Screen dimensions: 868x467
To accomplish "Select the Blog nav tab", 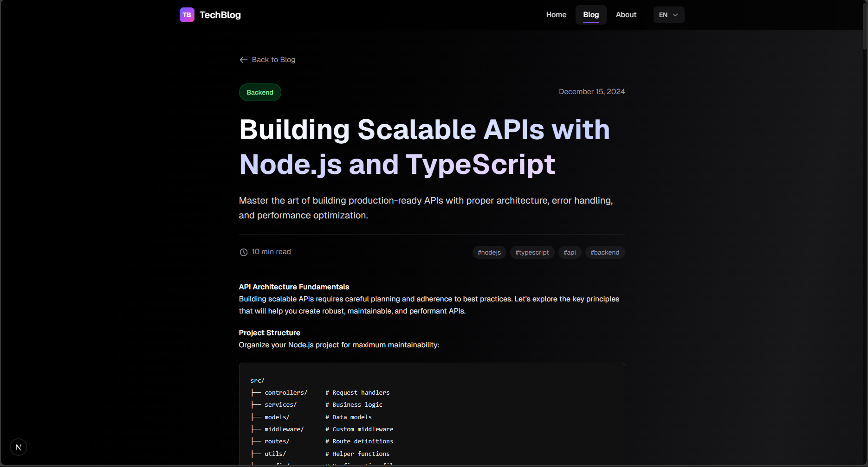I will [590, 15].
